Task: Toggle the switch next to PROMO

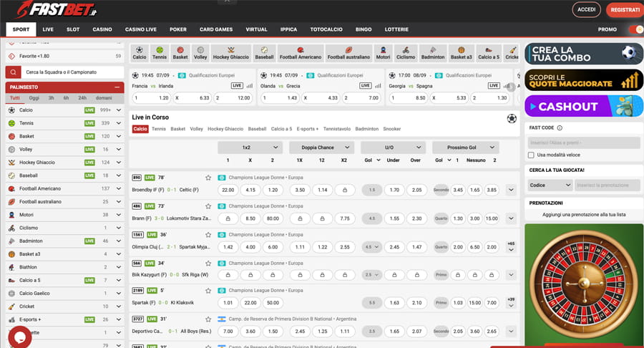Action: coord(636,29)
